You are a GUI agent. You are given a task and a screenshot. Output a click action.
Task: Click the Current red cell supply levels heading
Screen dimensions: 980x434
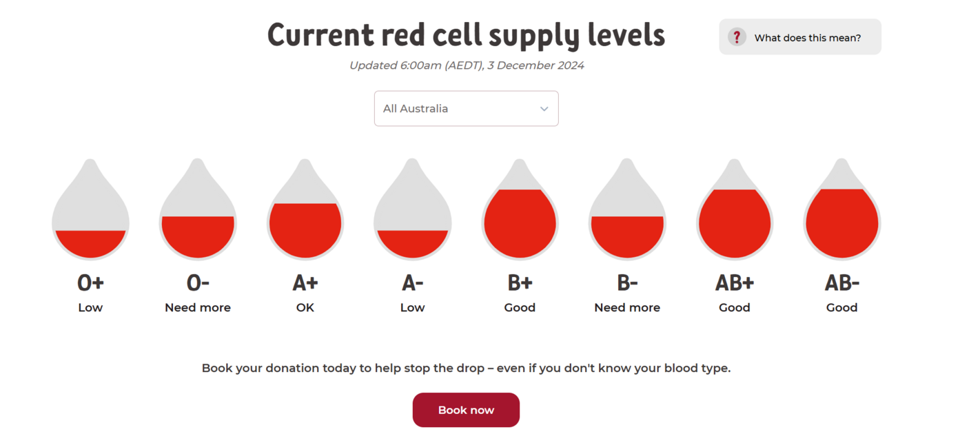click(x=466, y=34)
